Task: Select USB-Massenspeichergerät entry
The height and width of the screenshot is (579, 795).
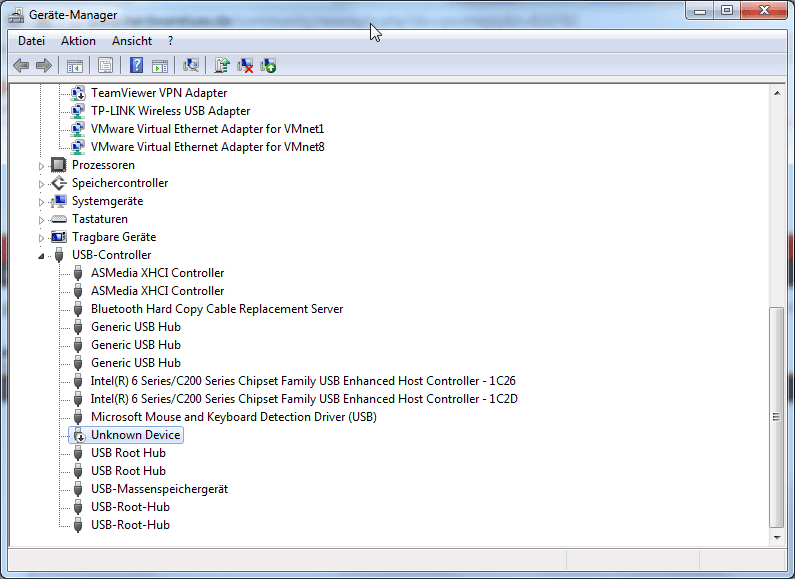Action: pyautogui.click(x=159, y=489)
